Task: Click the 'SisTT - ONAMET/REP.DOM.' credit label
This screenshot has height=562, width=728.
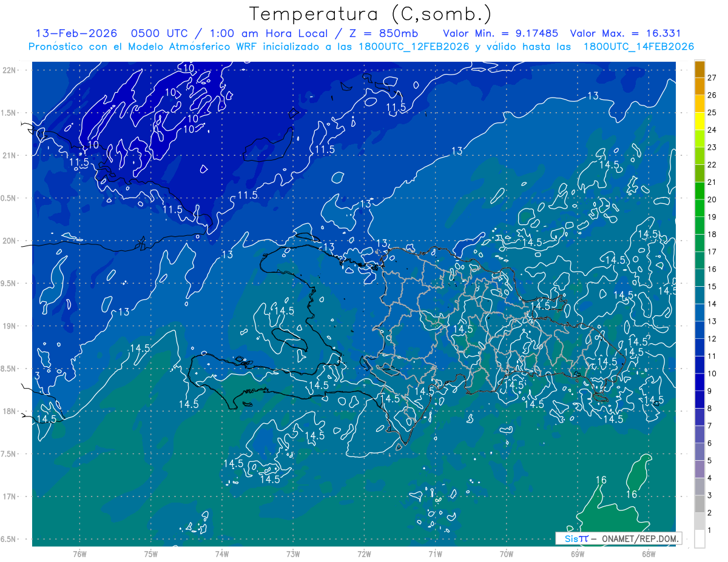Action: click(619, 538)
